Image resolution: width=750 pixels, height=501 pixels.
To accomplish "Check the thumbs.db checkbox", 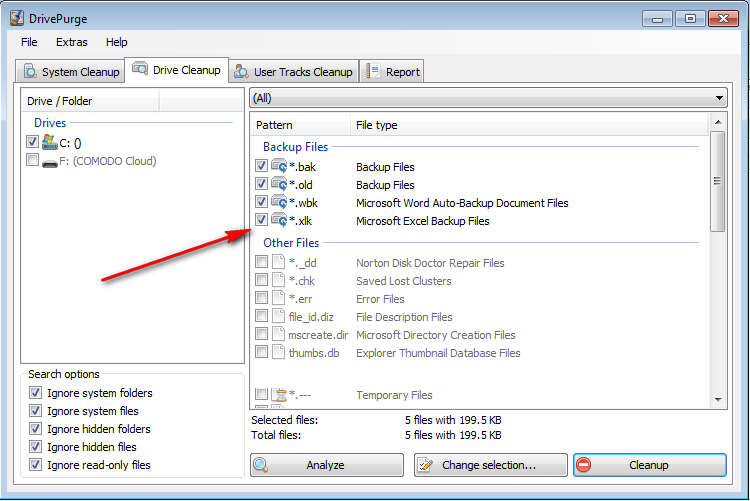I will (261, 352).
